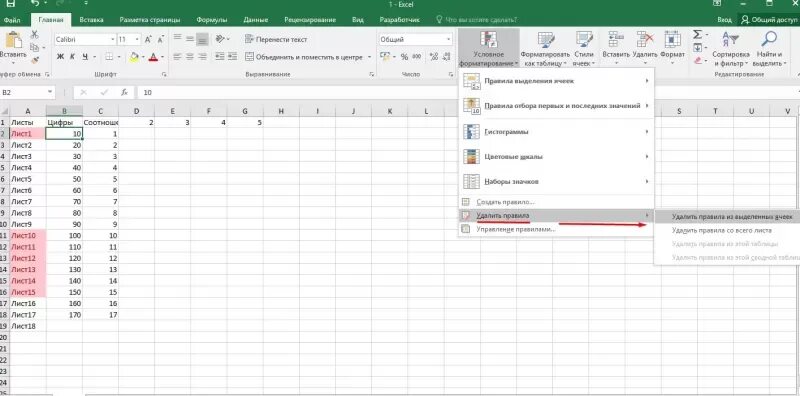Image resolution: width=800 pixels, height=396 pixels.
Task: Center text horizontally
Action: [190, 57]
